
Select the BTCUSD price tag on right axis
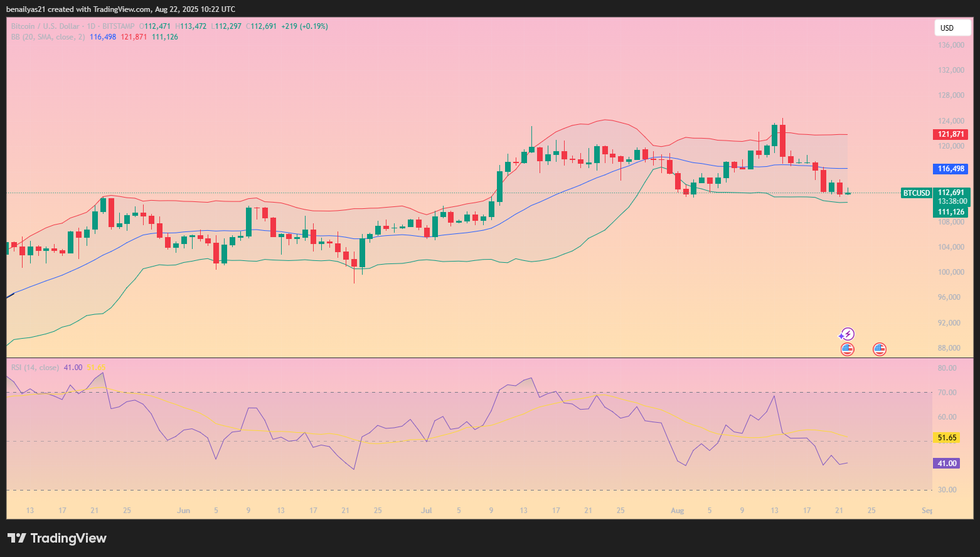tap(916, 193)
